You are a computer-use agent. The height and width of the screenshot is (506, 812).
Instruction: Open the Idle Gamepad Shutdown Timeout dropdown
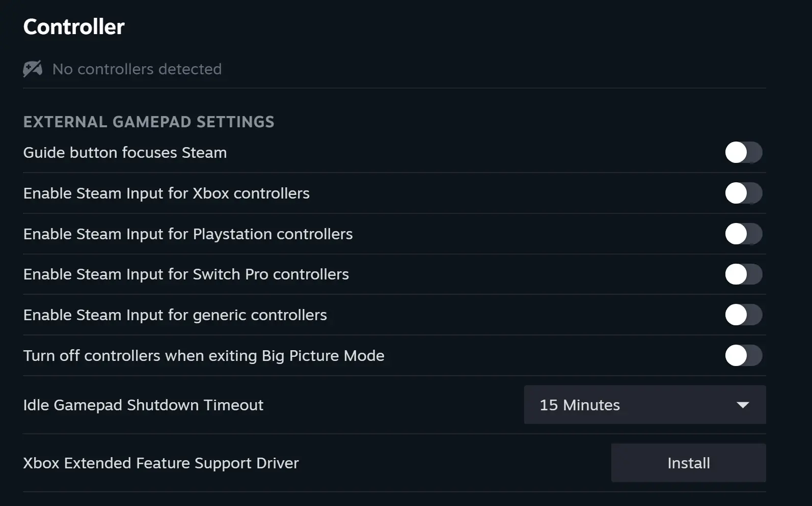click(x=644, y=405)
